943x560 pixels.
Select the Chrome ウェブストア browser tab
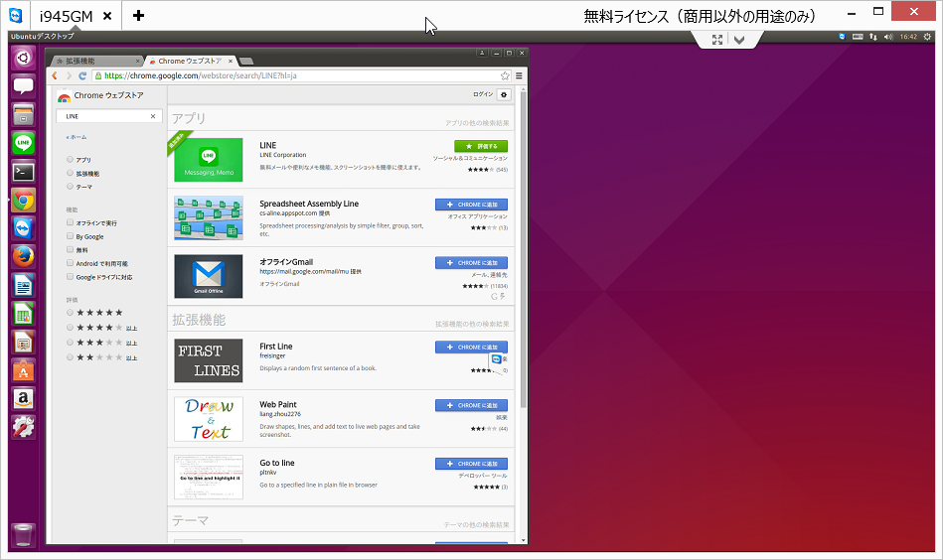pos(190,61)
